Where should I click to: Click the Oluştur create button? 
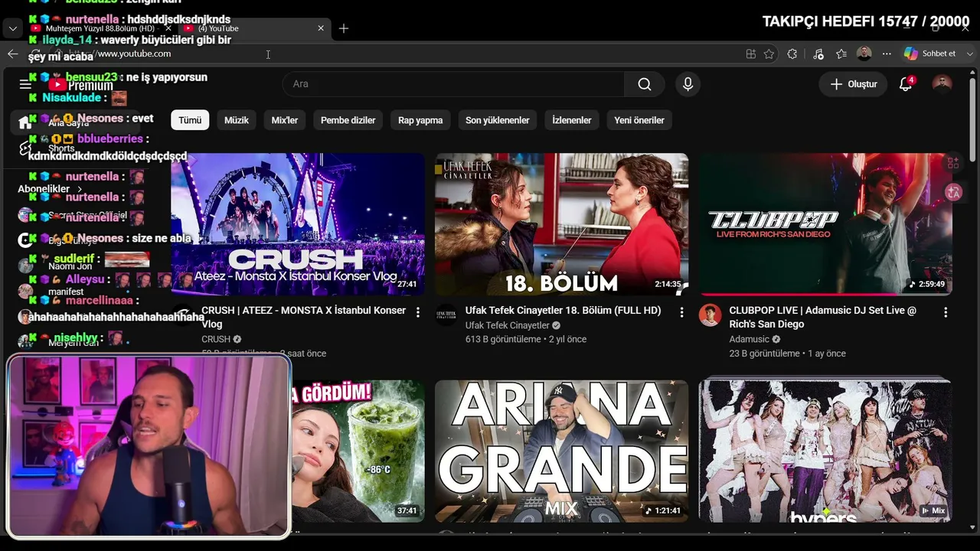pyautogui.click(x=853, y=84)
